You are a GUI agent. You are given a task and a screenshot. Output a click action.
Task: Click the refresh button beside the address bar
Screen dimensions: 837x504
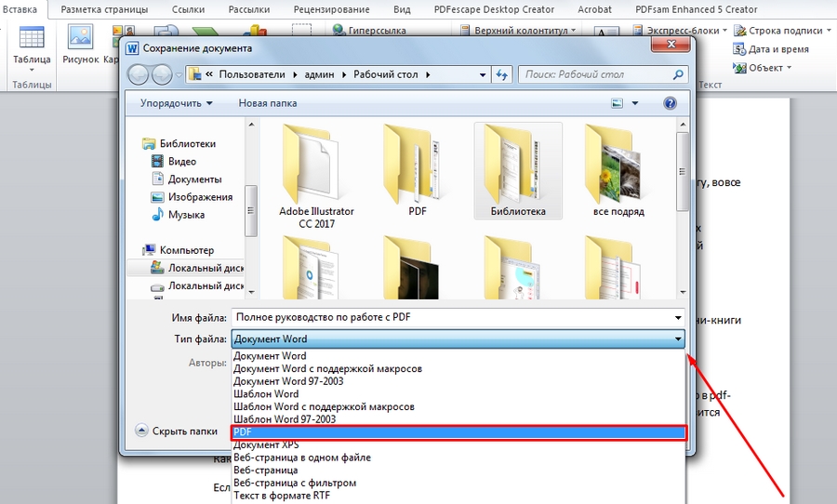[x=502, y=74]
